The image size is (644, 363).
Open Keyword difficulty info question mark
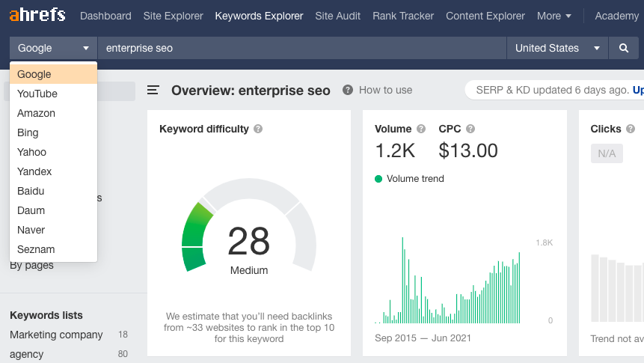click(258, 129)
